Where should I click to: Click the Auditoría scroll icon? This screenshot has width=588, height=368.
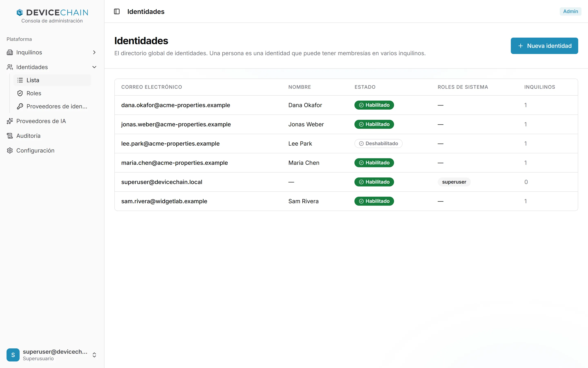coord(10,136)
